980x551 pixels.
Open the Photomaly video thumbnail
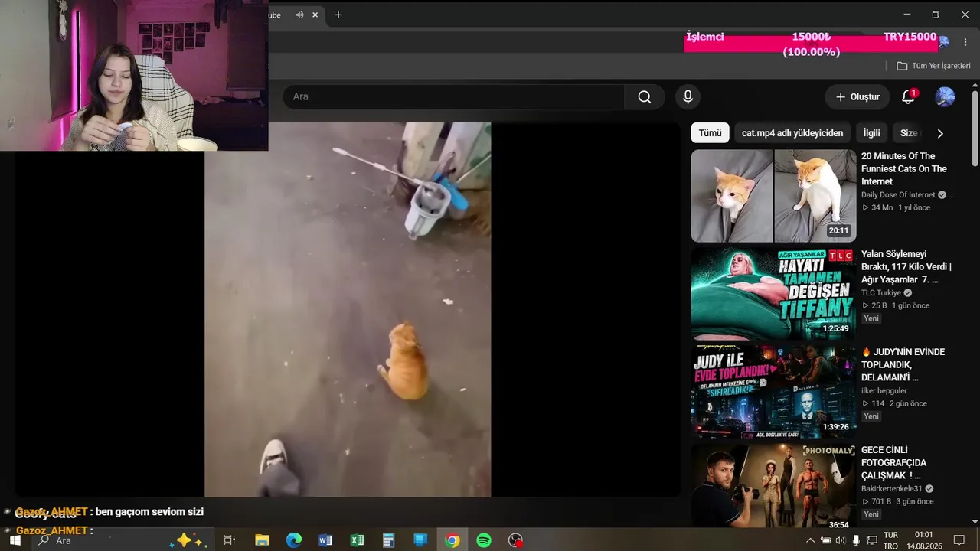773,485
